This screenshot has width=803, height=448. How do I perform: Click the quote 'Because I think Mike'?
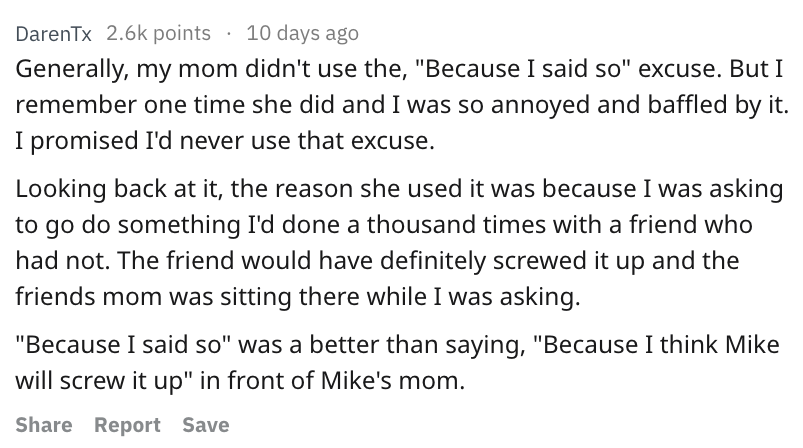(x=657, y=345)
